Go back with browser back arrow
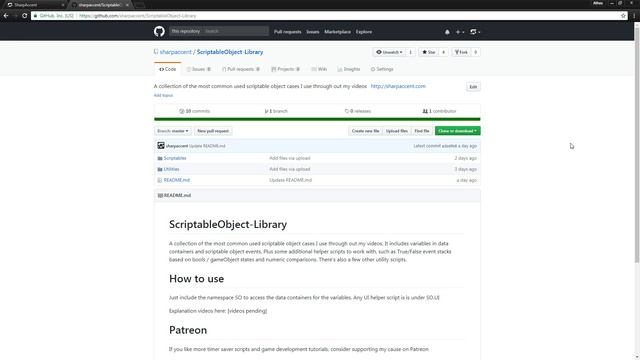This screenshot has width=640, height=360. (6, 16)
